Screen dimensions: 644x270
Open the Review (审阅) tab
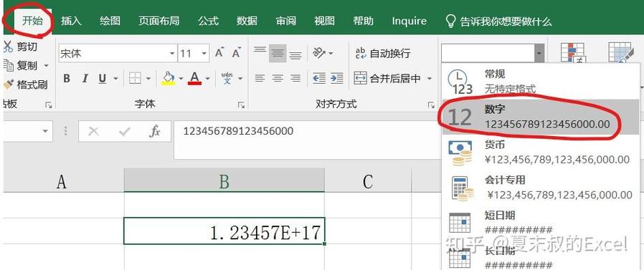[286, 21]
